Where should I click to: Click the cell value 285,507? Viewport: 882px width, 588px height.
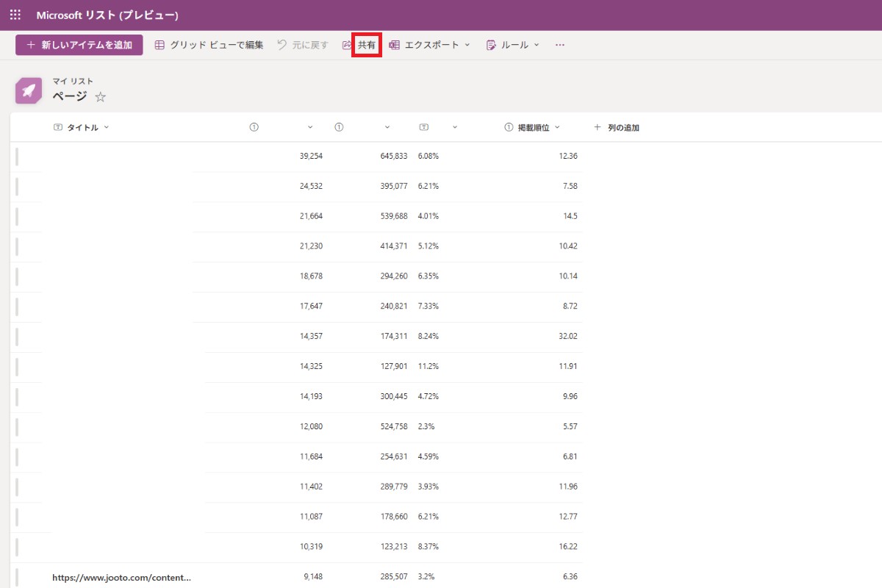point(394,577)
